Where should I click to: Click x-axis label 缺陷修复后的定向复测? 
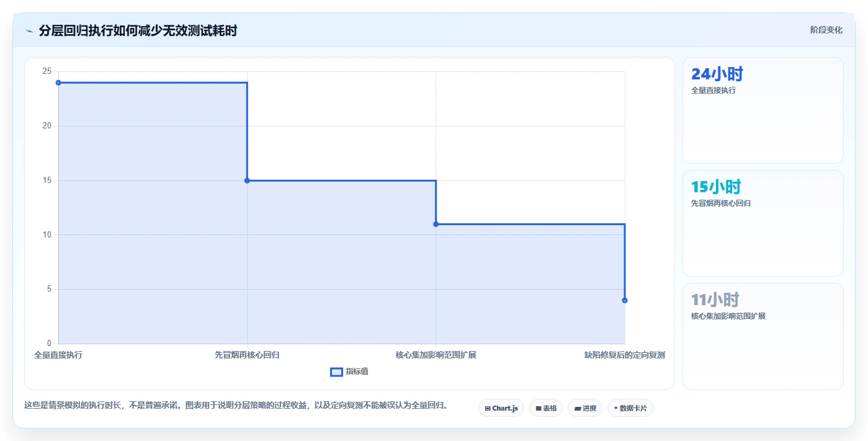(x=625, y=355)
